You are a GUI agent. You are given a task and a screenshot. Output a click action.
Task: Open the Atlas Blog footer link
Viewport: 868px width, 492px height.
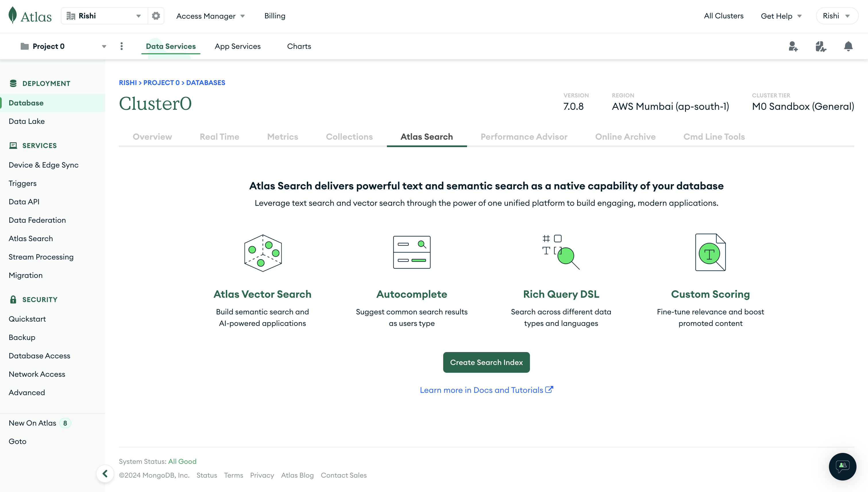click(297, 475)
